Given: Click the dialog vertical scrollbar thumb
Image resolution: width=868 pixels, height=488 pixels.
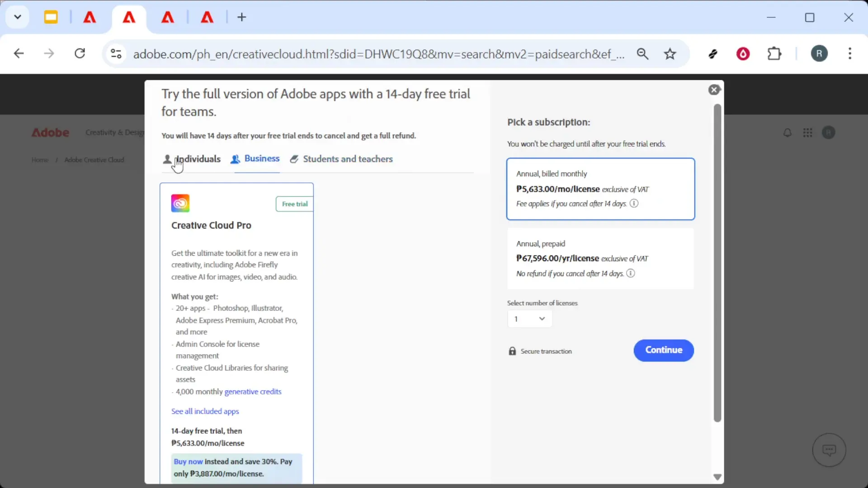Looking at the screenshot, I should point(717,263).
